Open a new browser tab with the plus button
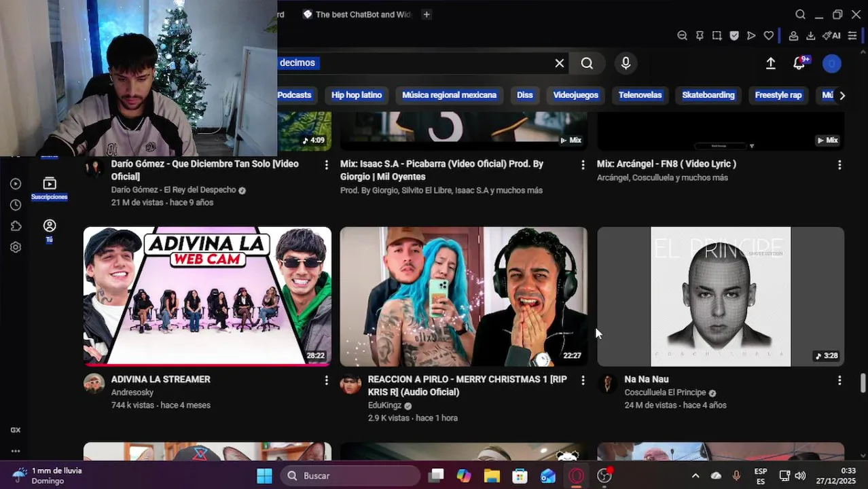868x489 pixels. [427, 14]
